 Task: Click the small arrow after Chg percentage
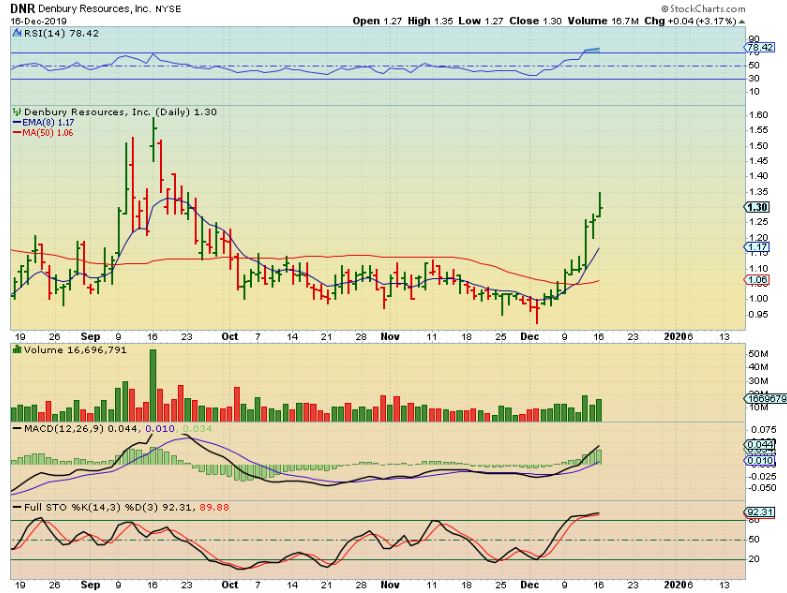pyautogui.click(x=742, y=22)
